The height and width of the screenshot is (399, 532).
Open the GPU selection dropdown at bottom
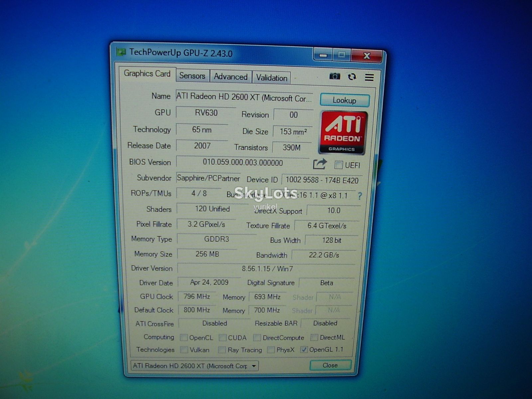[x=195, y=366]
